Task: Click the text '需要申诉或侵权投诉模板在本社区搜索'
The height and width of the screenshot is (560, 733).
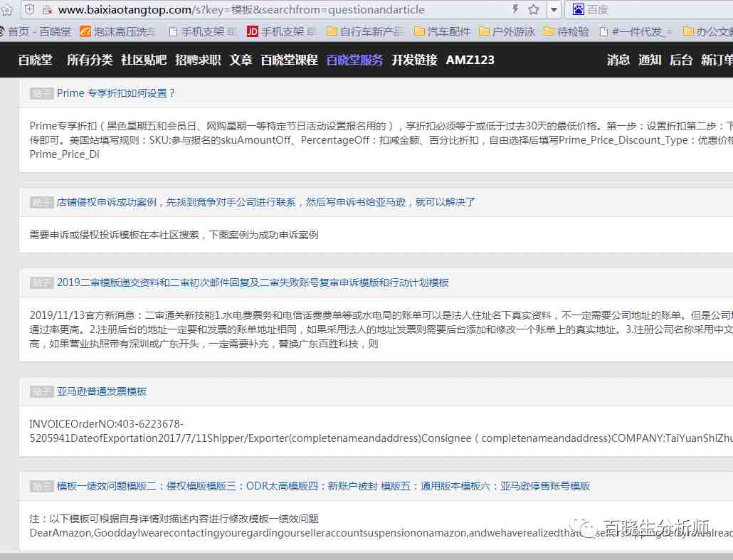Action: pos(114,235)
